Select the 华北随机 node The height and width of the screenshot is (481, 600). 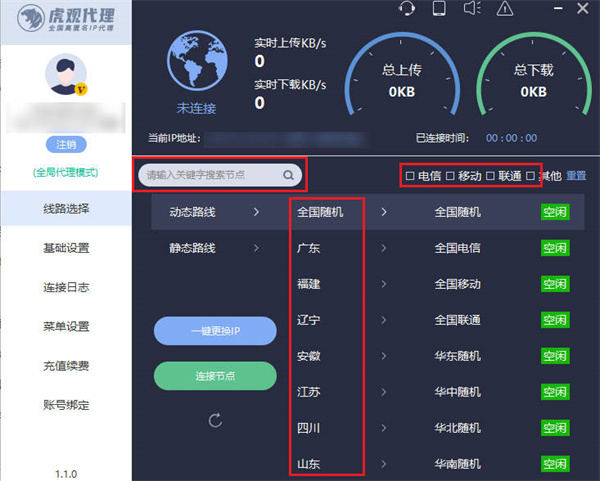(457, 428)
